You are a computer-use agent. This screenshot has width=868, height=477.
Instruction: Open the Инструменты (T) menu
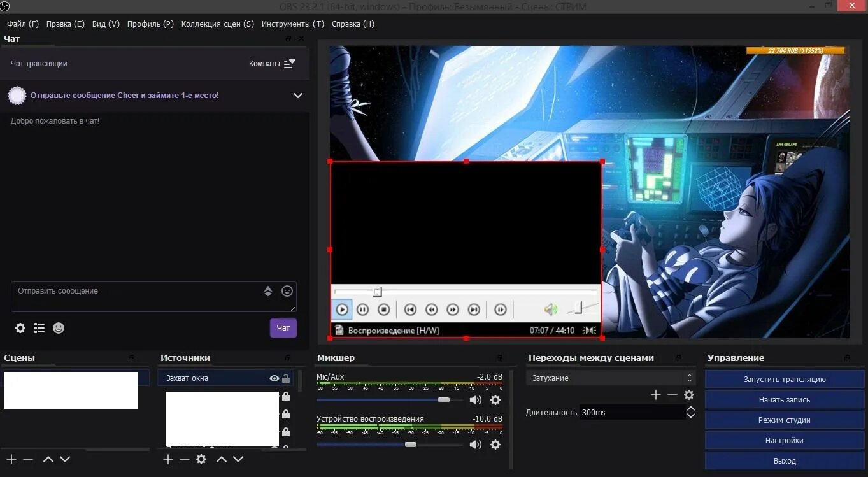pyautogui.click(x=293, y=24)
